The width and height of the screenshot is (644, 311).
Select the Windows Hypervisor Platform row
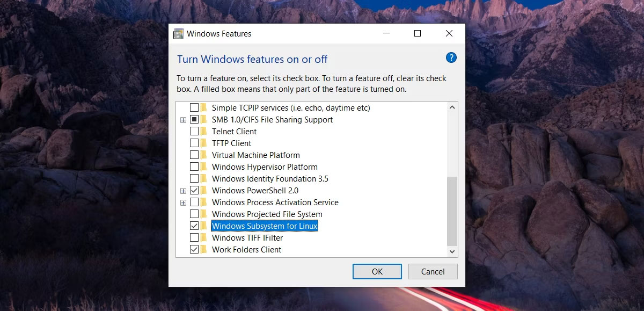tap(264, 167)
